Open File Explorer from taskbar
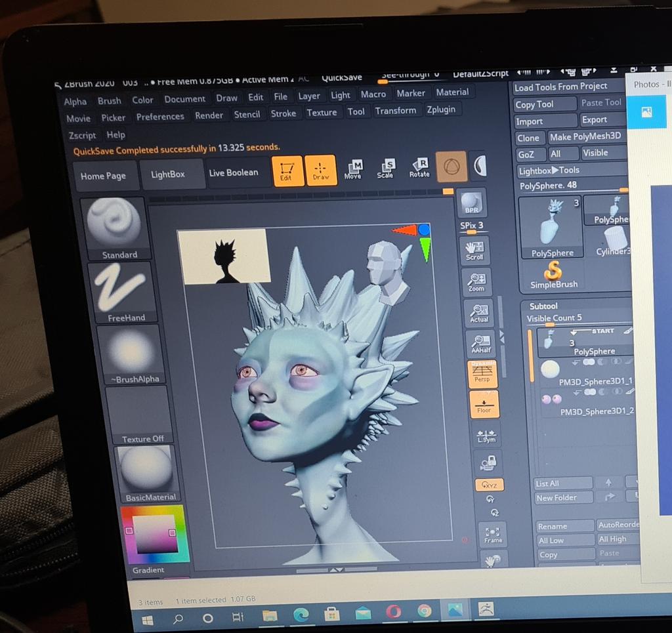The width and height of the screenshot is (672, 633). click(270, 617)
